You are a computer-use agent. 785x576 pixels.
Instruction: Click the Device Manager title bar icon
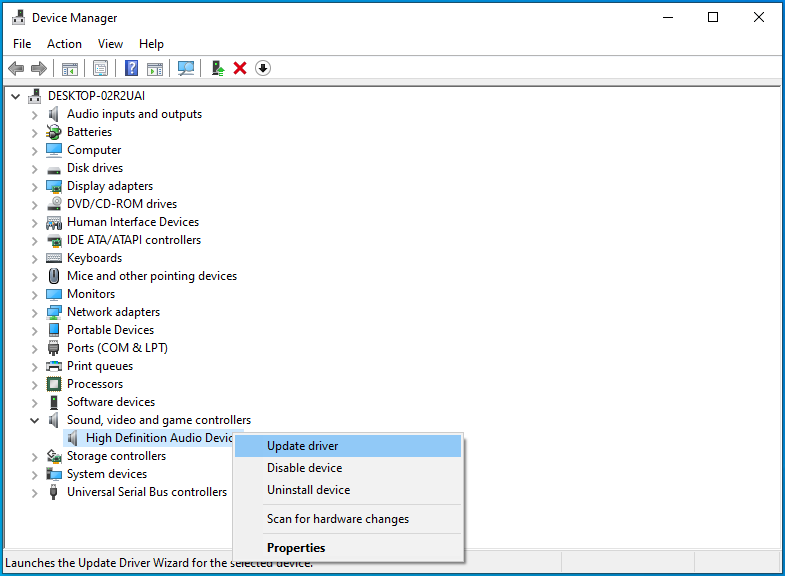19,18
